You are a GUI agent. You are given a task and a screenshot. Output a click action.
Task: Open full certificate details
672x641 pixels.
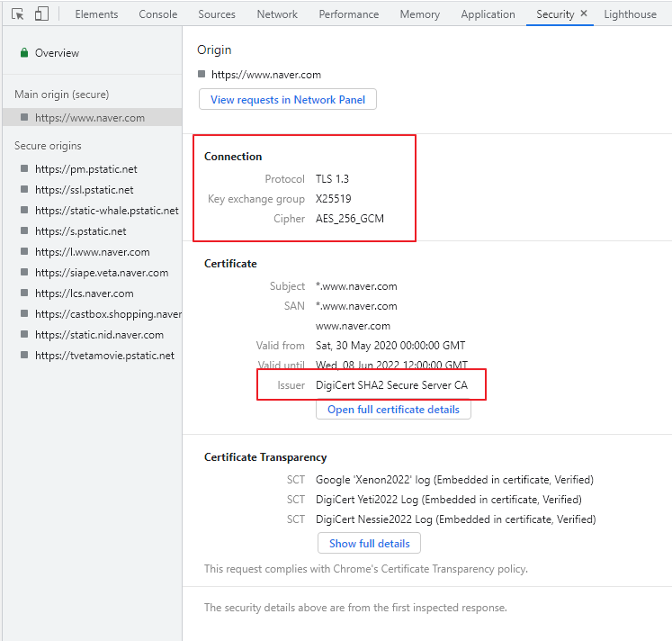coord(393,410)
